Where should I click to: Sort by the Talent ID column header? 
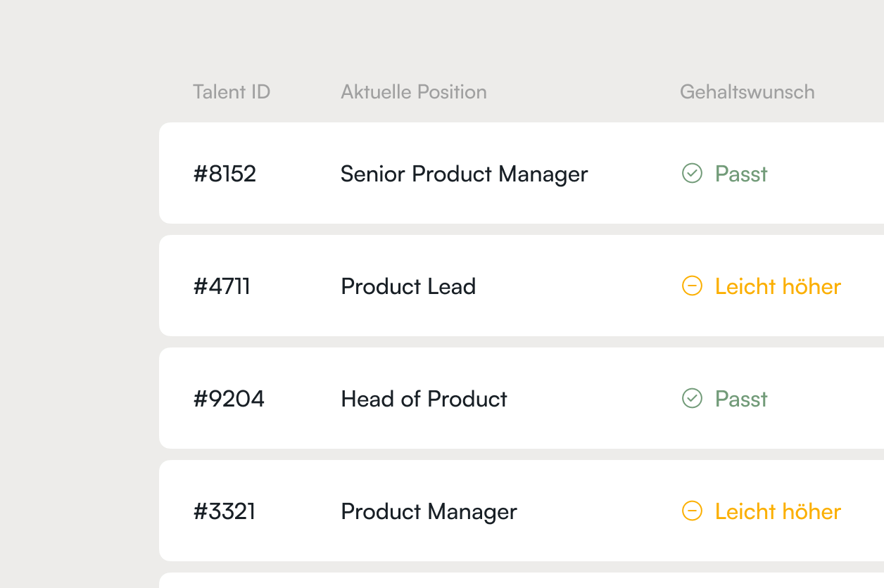click(x=232, y=92)
